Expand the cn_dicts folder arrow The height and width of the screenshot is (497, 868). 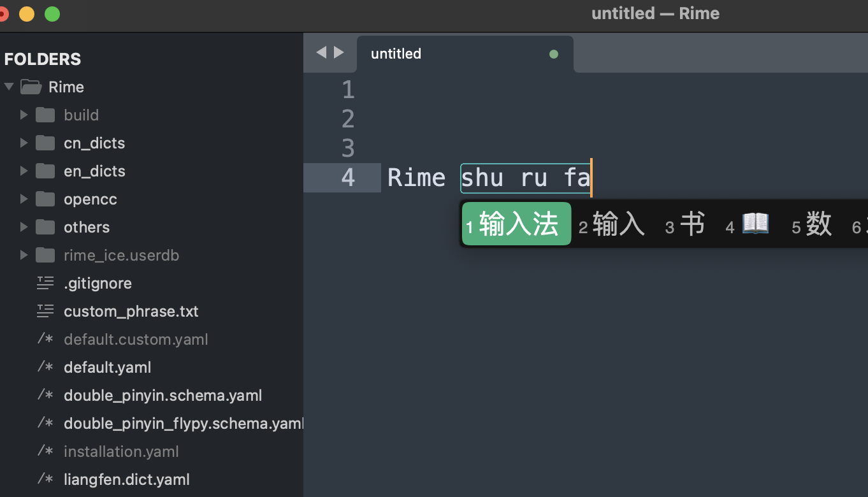pyautogui.click(x=24, y=143)
